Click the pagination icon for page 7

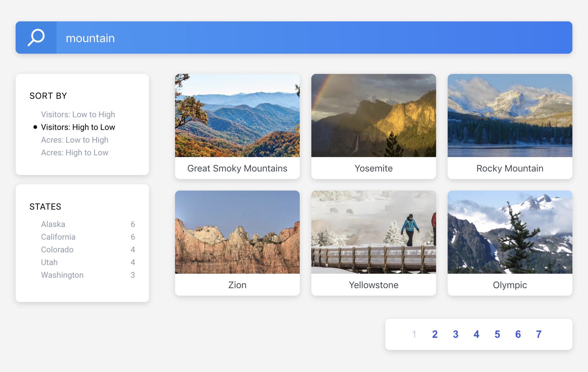coord(538,334)
